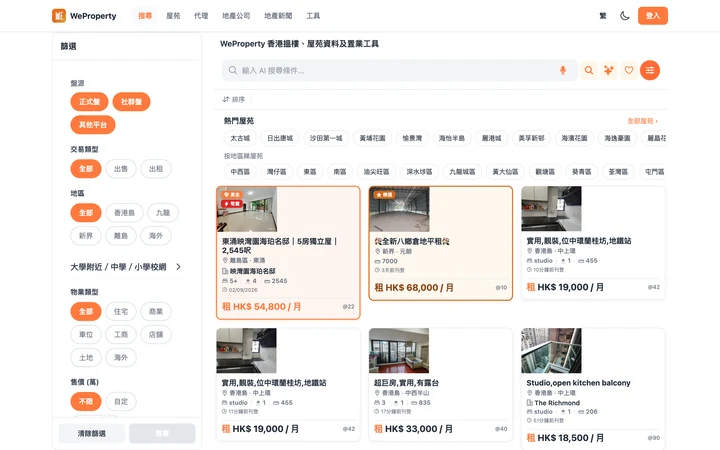This screenshot has width=720, height=450.
Task: Choose 新界 region filter
Action: (86, 236)
